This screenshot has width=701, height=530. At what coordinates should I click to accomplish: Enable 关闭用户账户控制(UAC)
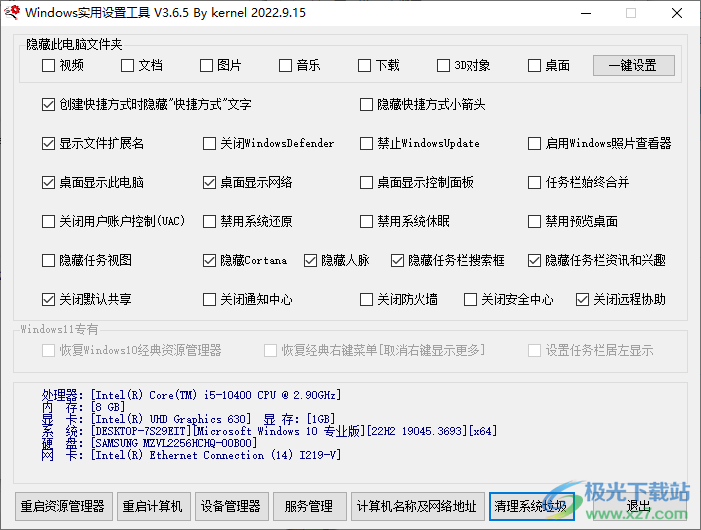coord(48,221)
